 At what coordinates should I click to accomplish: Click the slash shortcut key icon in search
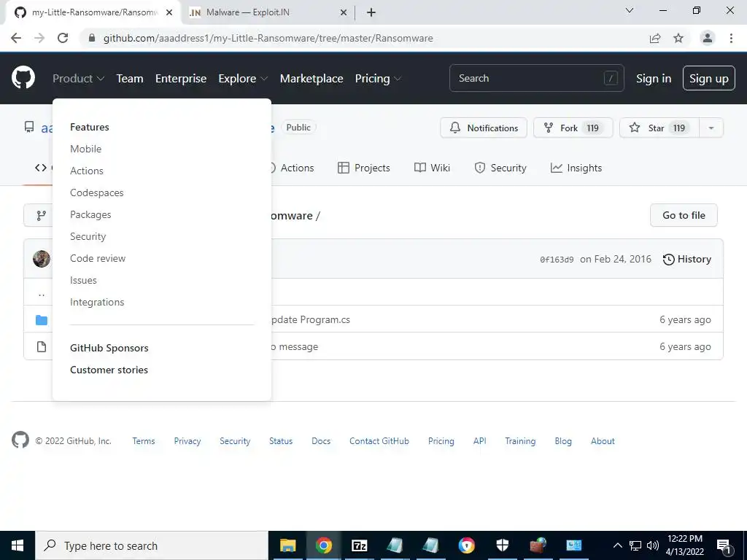(611, 78)
